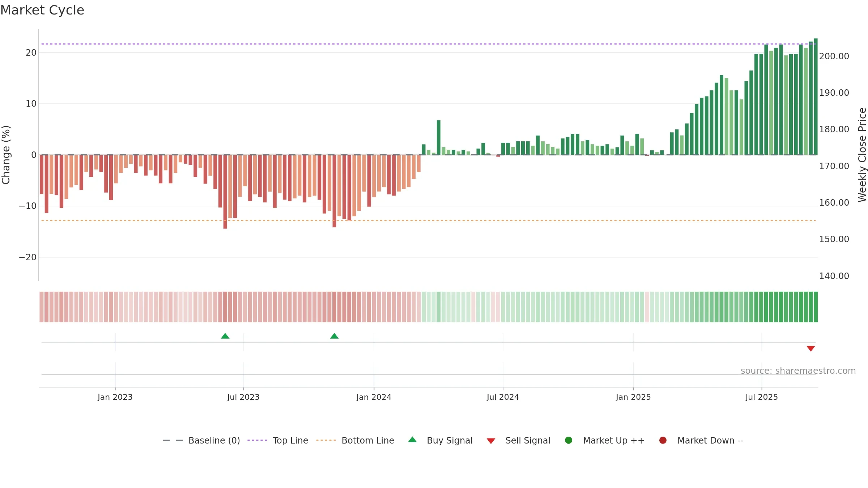This screenshot has width=868, height=488.
Task: Click the gray dashed Baseline sample in legend
Action: 173,440
